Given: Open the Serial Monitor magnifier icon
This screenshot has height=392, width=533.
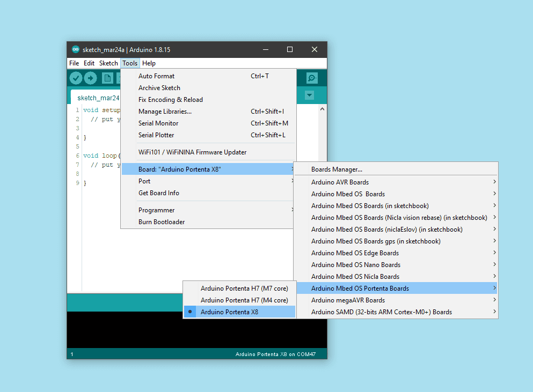Looking at the screenshot, I should 312,78.
